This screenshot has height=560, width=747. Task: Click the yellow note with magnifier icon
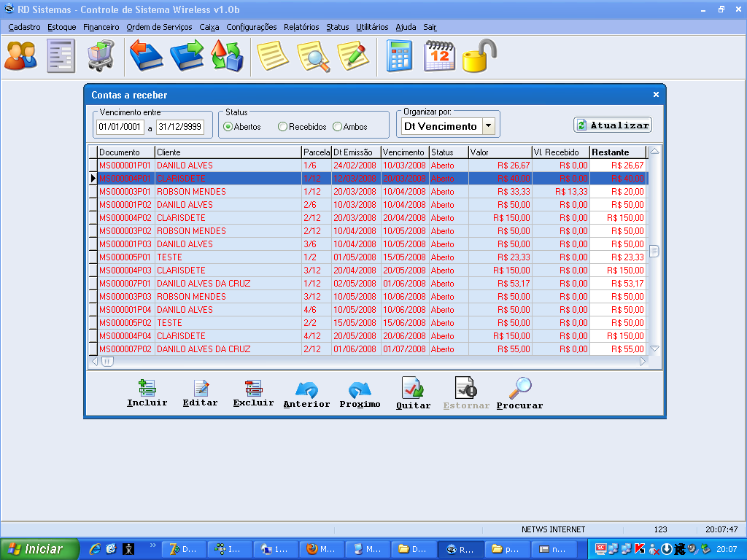314,56
